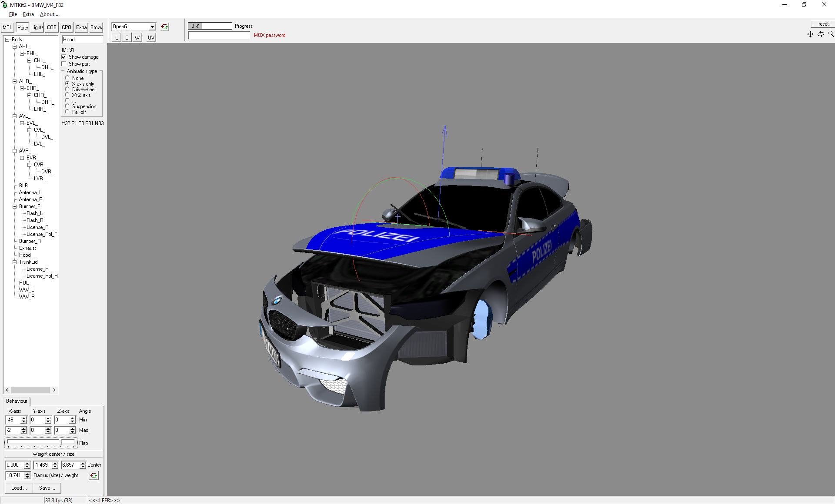
Task: Select the Bumper_R tree item
Action: pyautogui.click(x=30, y=241)
